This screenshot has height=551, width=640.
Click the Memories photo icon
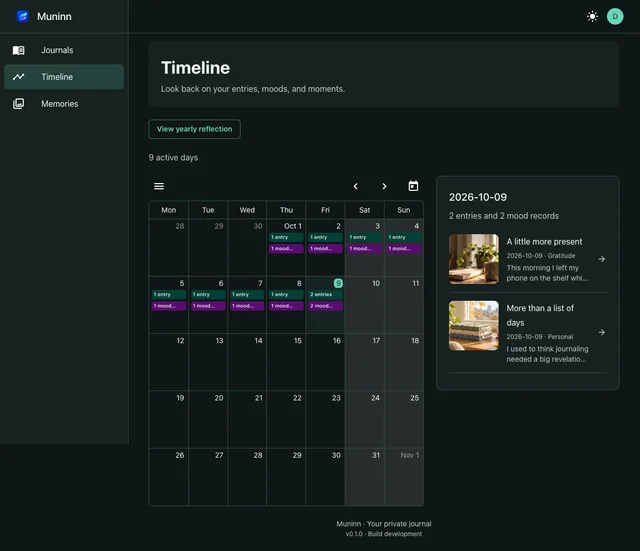pyautogui.click(x=18, y=104)
